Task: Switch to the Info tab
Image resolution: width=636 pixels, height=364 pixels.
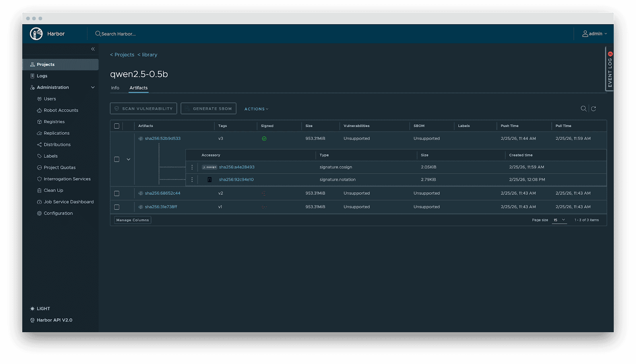Action: [x=115, y=88]
